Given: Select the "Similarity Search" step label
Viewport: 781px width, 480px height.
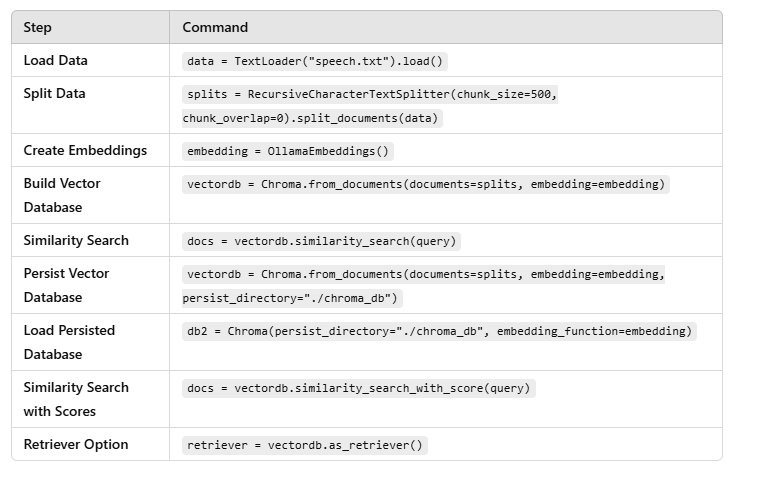Looking at the screenshot, I should [76, 240].
